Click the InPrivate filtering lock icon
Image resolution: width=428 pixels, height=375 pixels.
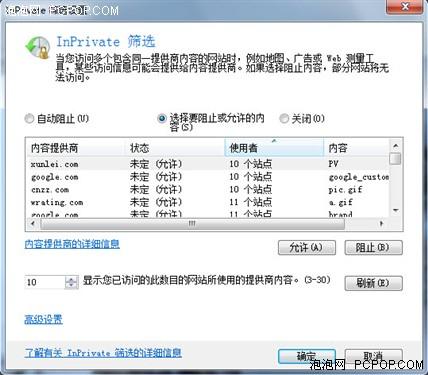[38, 47]
